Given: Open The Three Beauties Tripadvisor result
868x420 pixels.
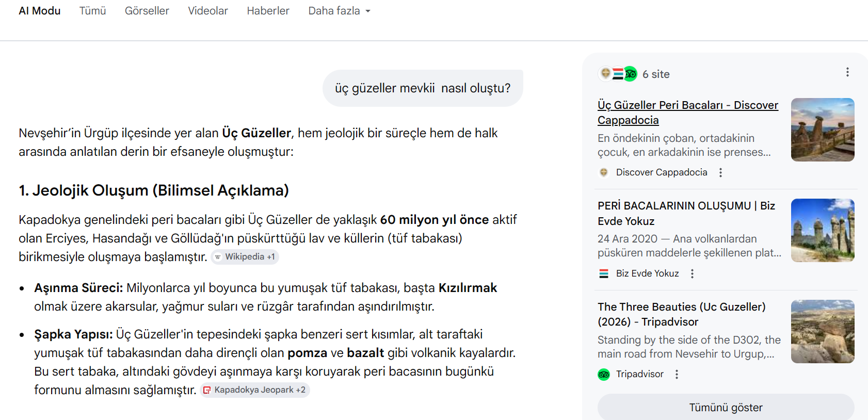Looking at the screenshot, I should [x=681, y=314].
